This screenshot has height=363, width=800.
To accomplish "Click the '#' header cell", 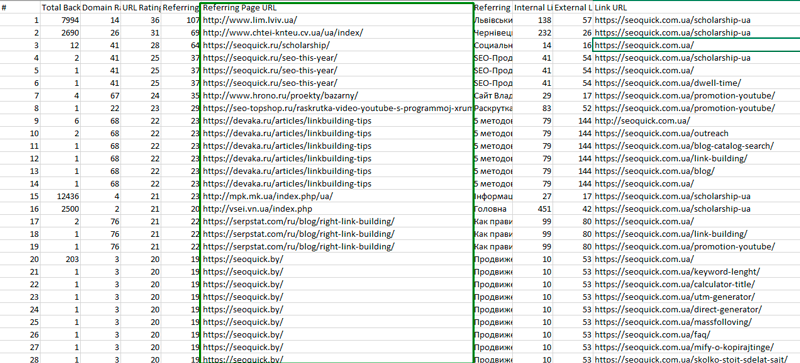I will [x=20, y=8].
